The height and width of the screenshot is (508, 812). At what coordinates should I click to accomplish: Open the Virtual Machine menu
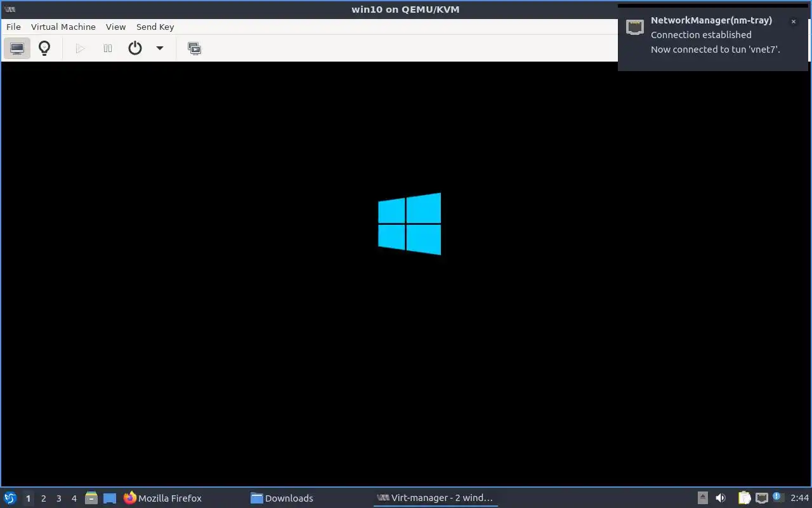coord(63,27)
